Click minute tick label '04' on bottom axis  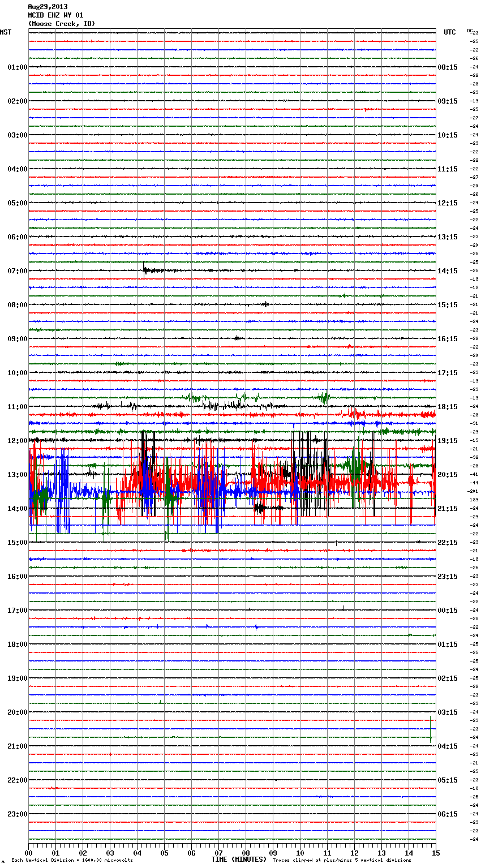(x=137, y=853)
